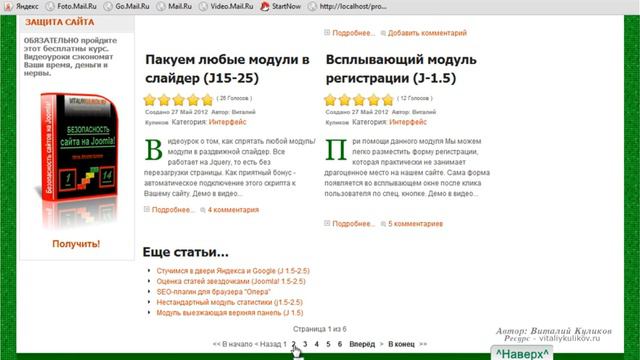The height and width of the screenshot is (360, 640).
Task: Click the top Подробнее... link
Action: click(353, 33)
